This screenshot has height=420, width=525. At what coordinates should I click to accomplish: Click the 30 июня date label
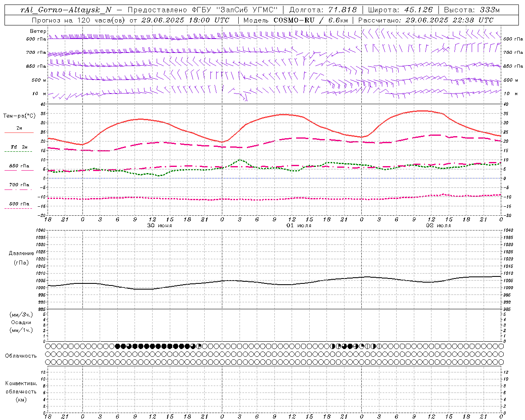click(160, 226)
